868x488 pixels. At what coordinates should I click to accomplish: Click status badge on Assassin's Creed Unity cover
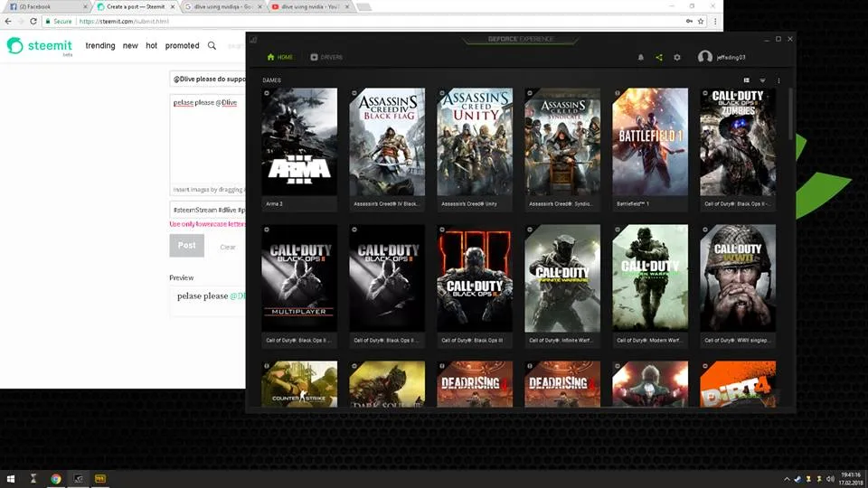[x=442, y=93]
